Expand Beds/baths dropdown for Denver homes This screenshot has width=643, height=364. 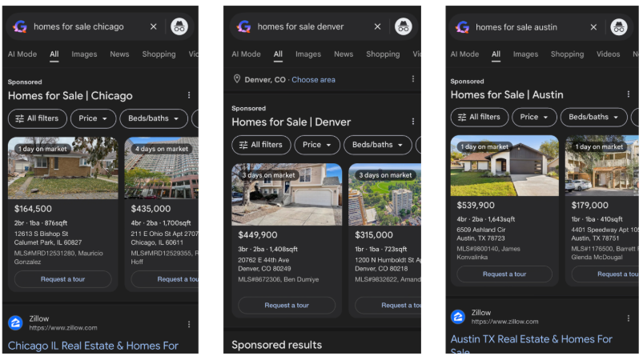point(378,145)
